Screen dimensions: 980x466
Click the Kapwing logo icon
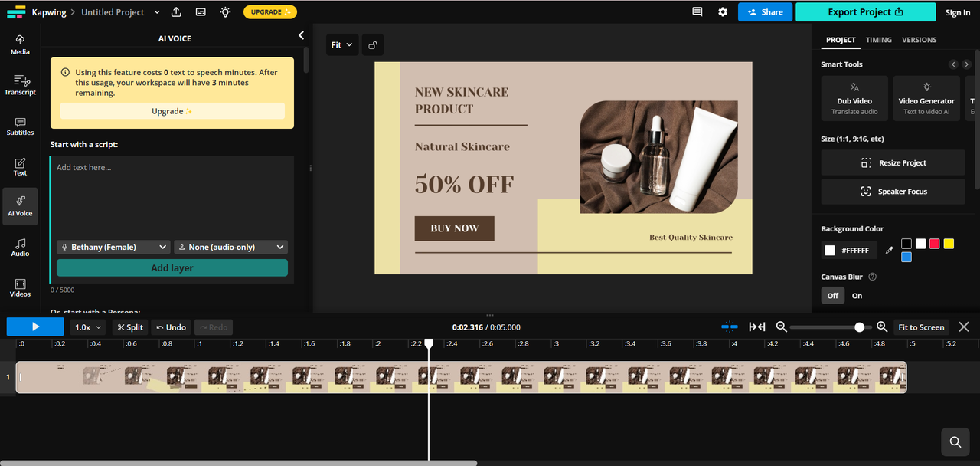(x=16, y=12)
